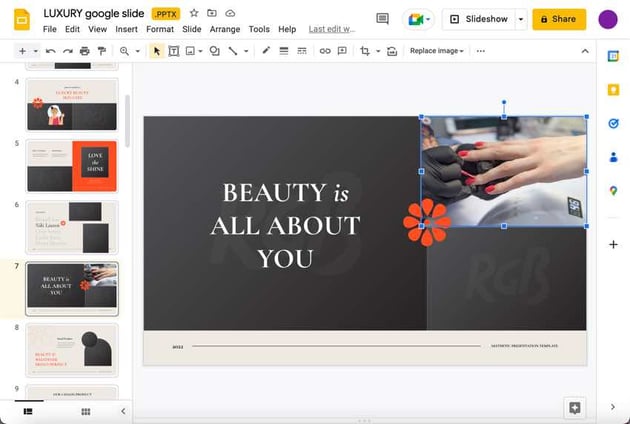Open the Insert menu
Screen dimensions: 630x424
click(x=126, y=30)
